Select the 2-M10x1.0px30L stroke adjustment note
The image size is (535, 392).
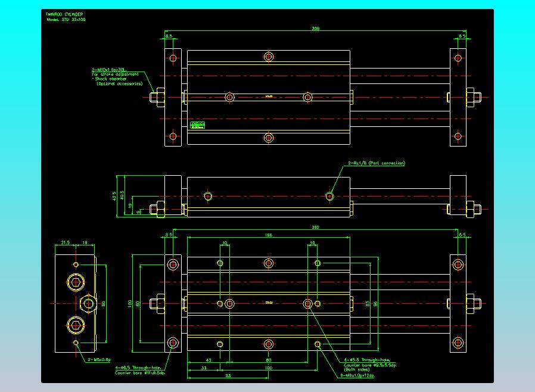coord(109,70)
